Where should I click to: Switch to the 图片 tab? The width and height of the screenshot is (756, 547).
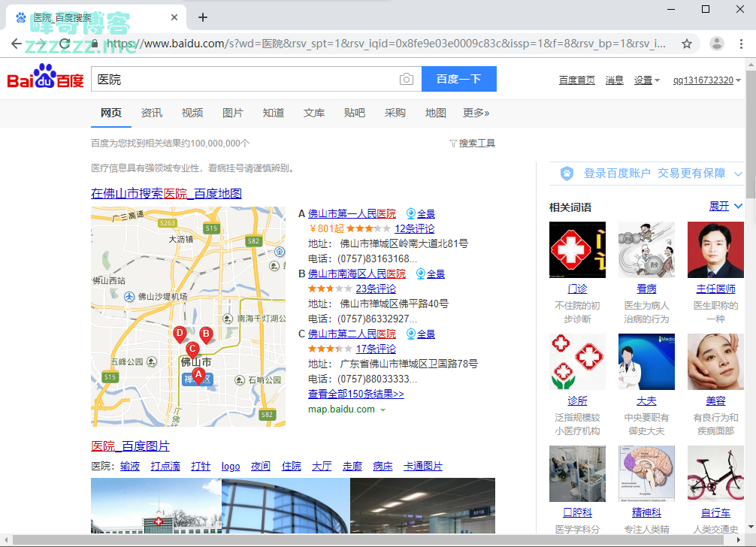(232, 113)
